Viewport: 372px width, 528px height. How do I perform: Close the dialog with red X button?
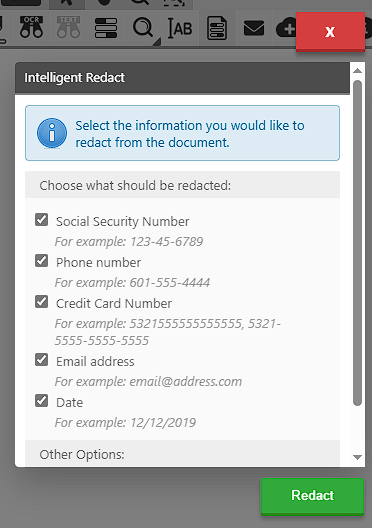pos(330,32)
